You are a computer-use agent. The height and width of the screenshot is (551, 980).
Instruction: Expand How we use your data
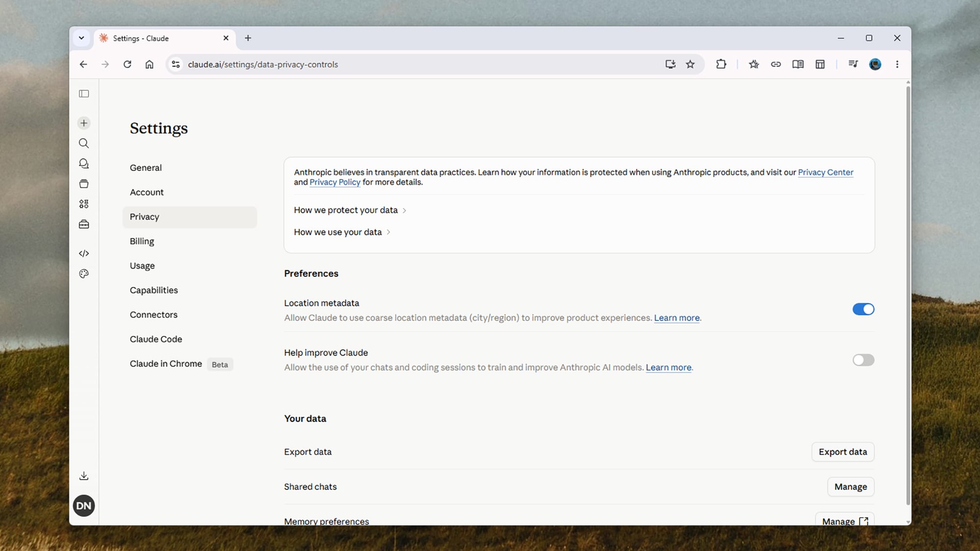pyautogui.click(x=342, y=232)
